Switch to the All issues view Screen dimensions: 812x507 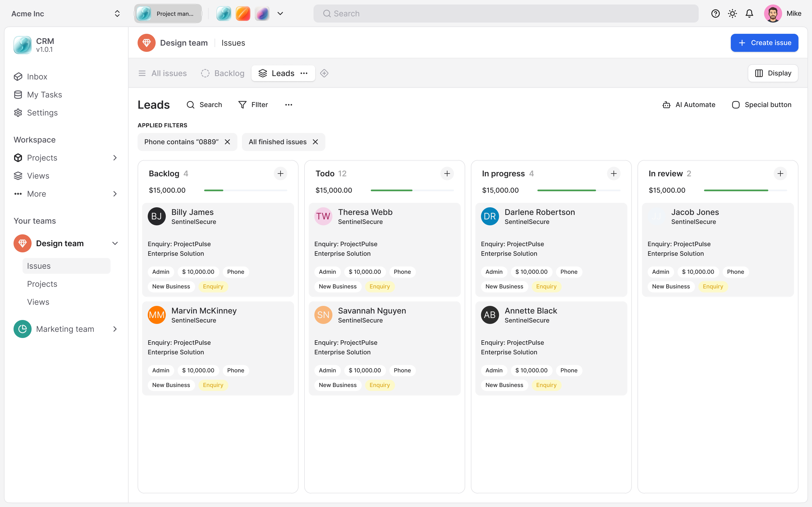162,73
